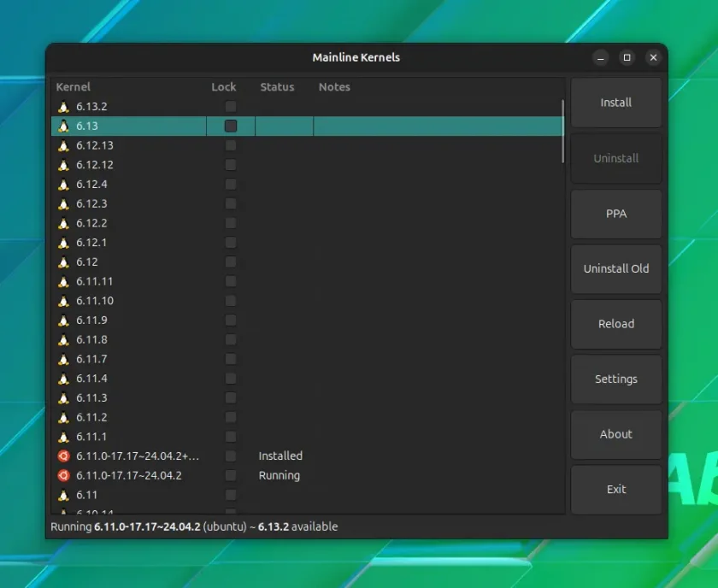Toggle lock checkbox on the Installed kernel row
This screenshot has height=588, width=718.
coord(231,456)
